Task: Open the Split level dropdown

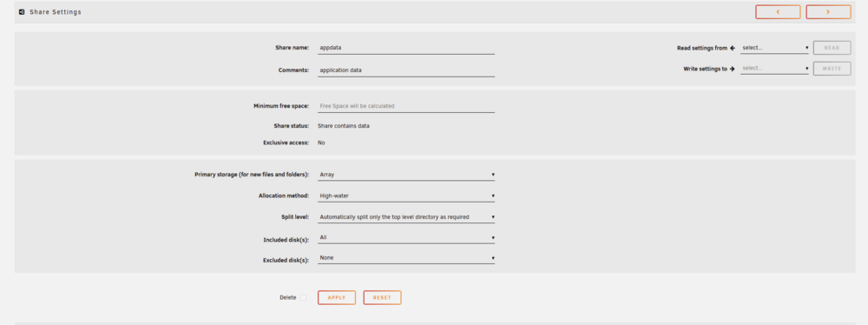Action: [x=405, y=217]
